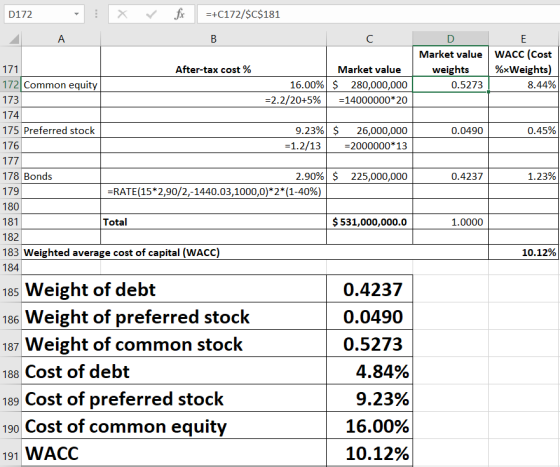Select column C header
This screenshot has height=467, width=560.
pos(369,39)
